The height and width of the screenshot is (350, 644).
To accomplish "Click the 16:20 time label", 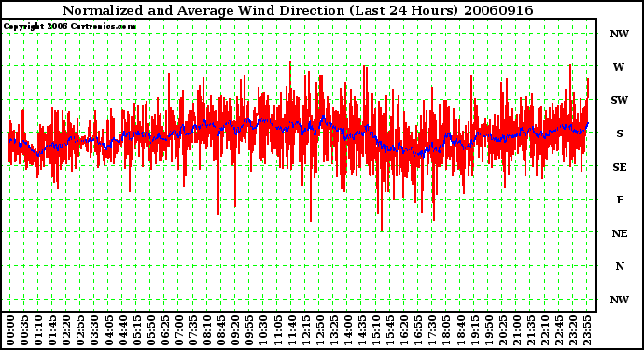I will coord(404,330).
